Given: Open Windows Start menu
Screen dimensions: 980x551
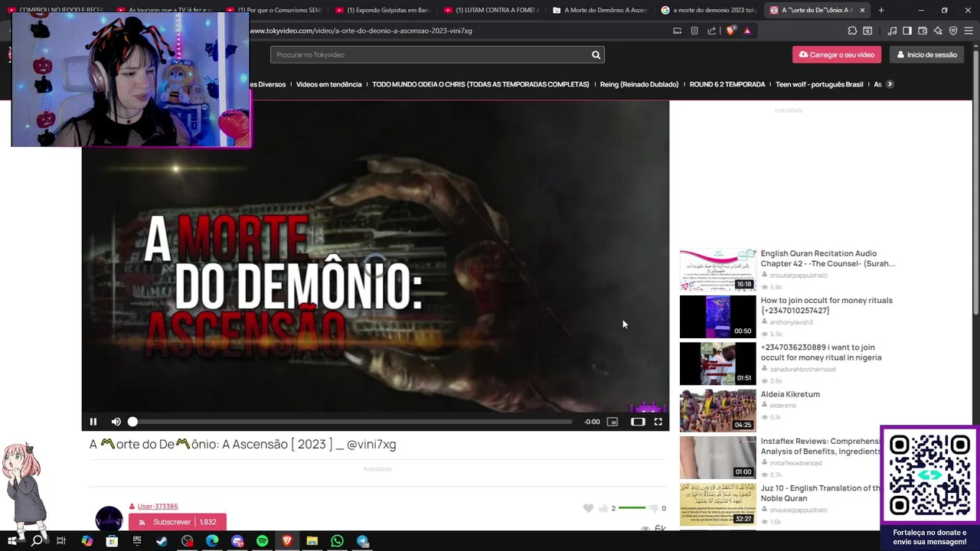Looking at the screenshot, I should point(11,541).
